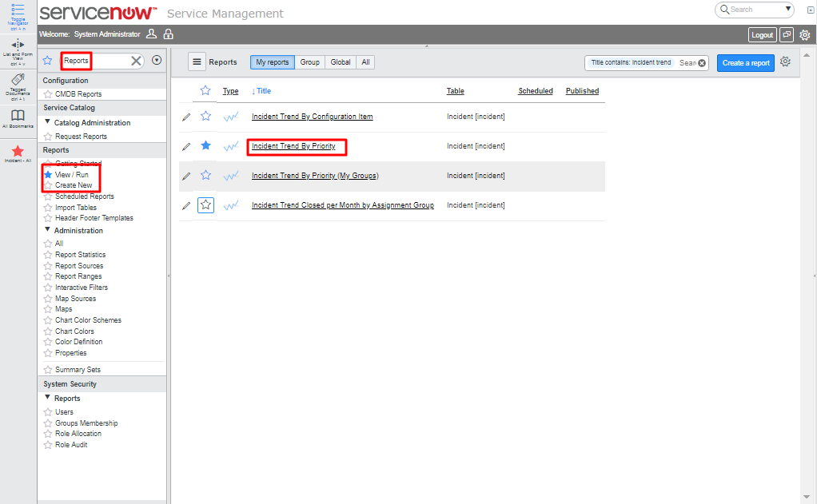Switch to the Global reports tab
The height and width of the screenshot is (504, 817).
pyautogui.click(x=341, y=62)
